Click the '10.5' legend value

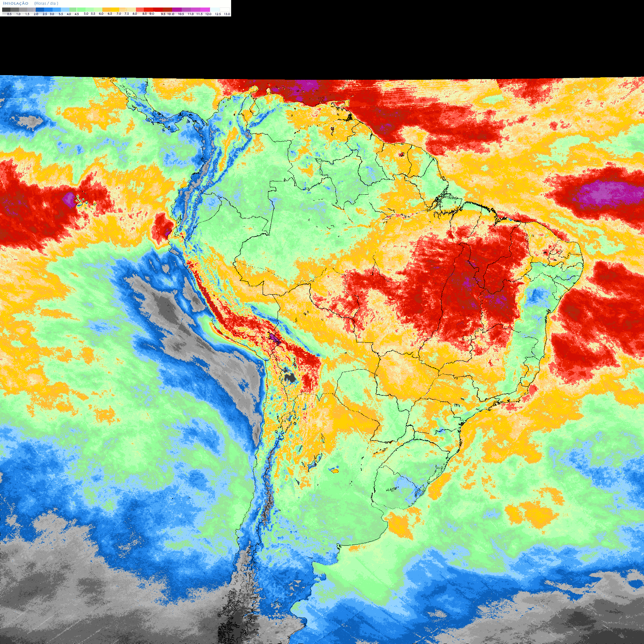(181, 14)
